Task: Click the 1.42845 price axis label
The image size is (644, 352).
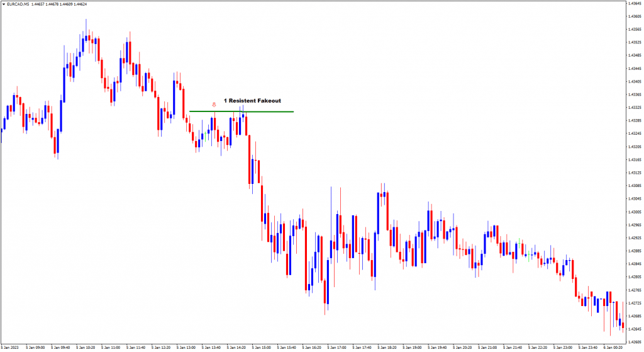Action: click(634, 264)
